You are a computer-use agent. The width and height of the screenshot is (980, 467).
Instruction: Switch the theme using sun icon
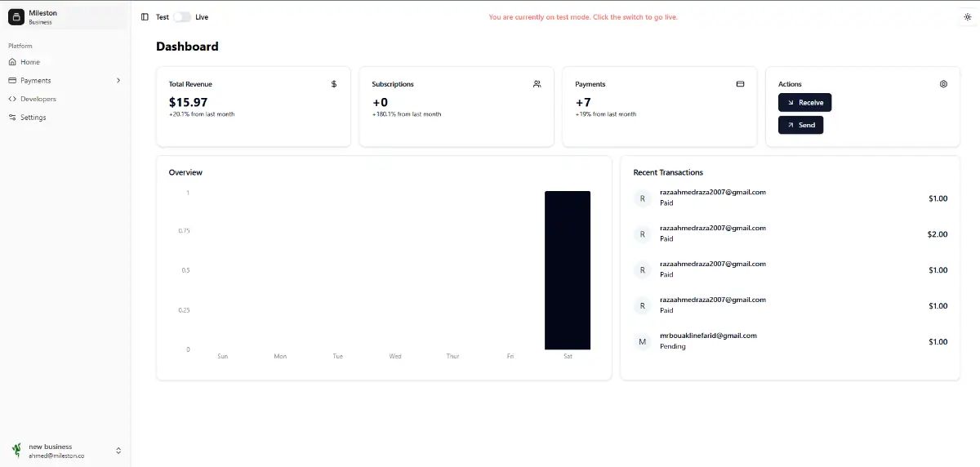(968, 17)
